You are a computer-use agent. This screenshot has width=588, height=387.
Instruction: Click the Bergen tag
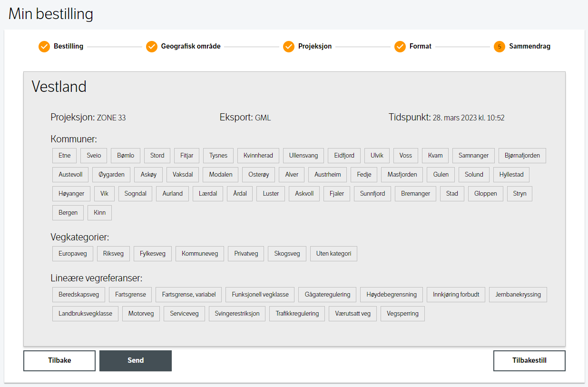[68, 213]
